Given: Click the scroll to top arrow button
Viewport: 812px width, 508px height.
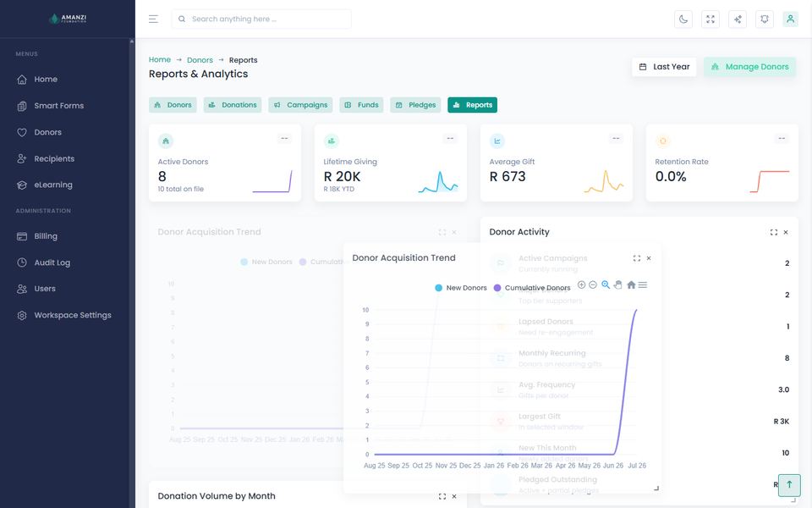Looking at the screenshot, I should point(789,485).
